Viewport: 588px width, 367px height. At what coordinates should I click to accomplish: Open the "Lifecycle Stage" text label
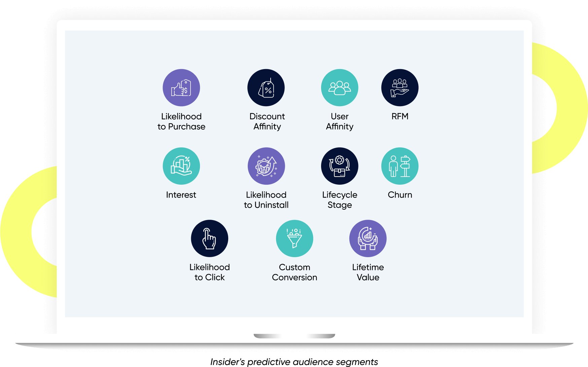pos(340,200)
